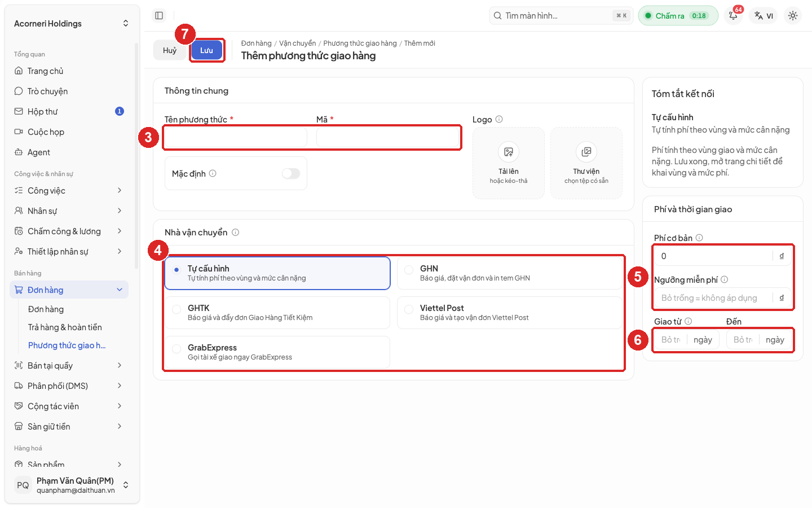Focus the Mã code input field
The height and width of the screenshot is (508, 812).
pos(387,137)
